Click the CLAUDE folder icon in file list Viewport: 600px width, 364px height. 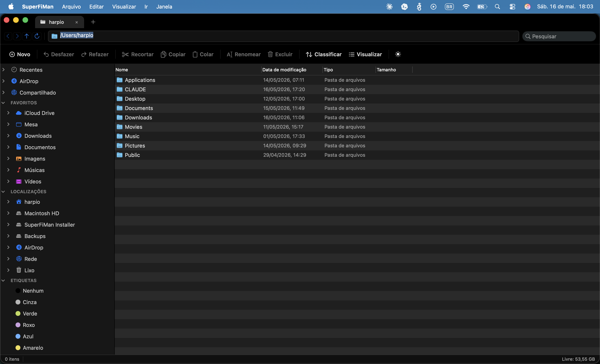point(120,89)
